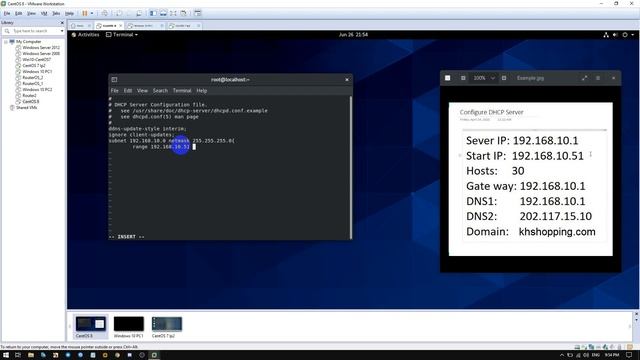This screenshot has width=640, height=360.
Task: Select Windows Server 2012 in library
Action: pos(41,48)
